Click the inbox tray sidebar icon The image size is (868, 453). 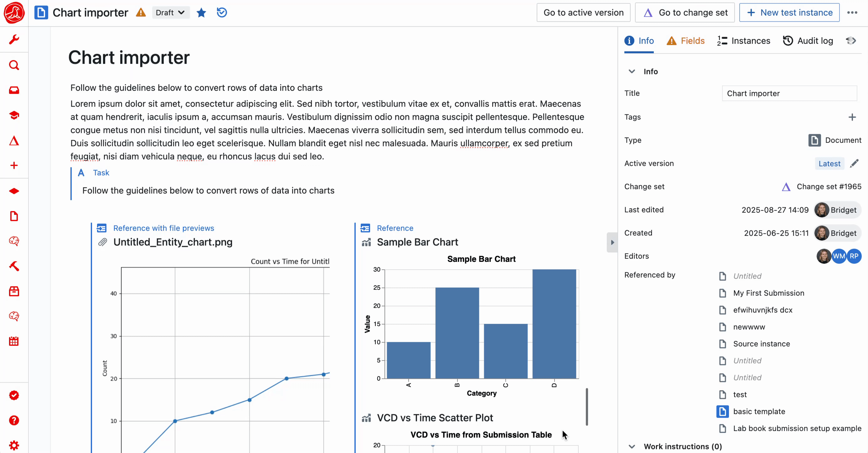[x=14, y=90]
